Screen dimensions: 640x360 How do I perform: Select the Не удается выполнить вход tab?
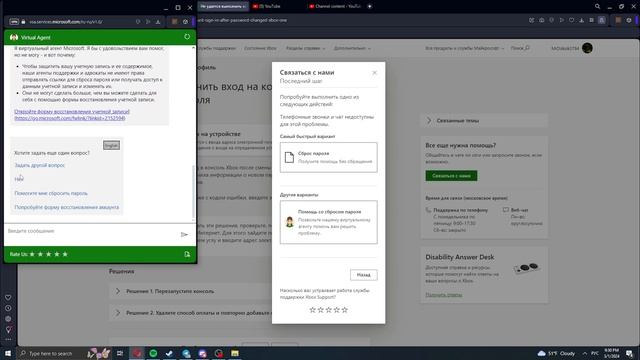223,6
